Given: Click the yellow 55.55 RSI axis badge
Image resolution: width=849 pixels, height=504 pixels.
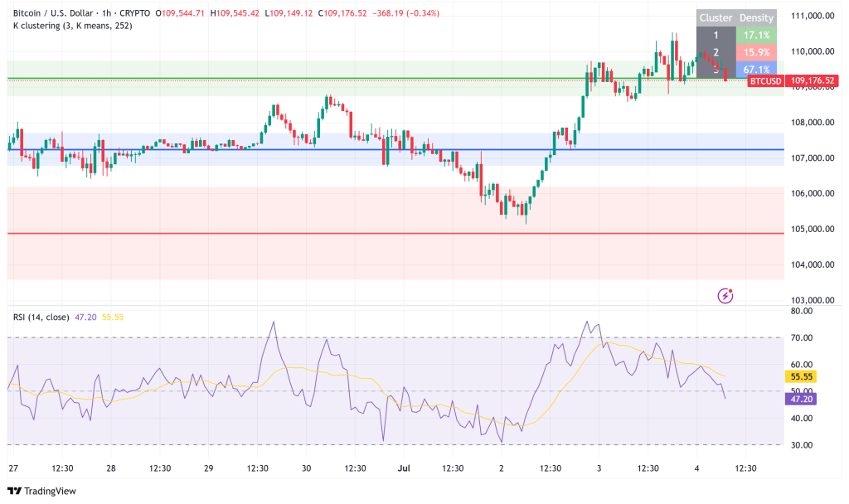Looking at the screenshot, I should 801,377.
